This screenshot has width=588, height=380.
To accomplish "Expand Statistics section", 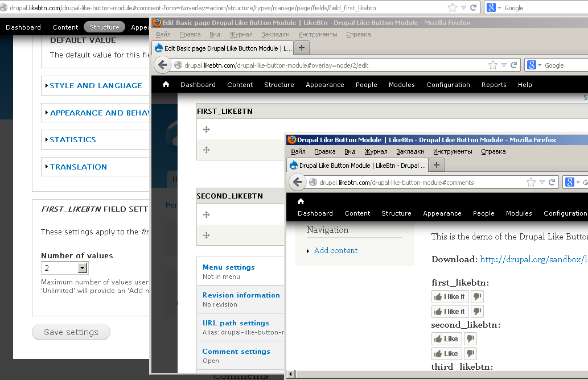I will (73, 140).
